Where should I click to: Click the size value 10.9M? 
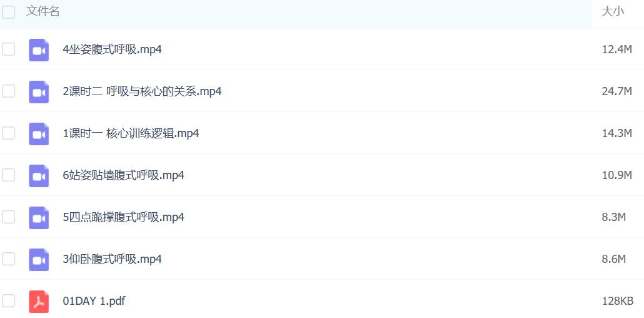pyautogui.click(x=617, y=175)
